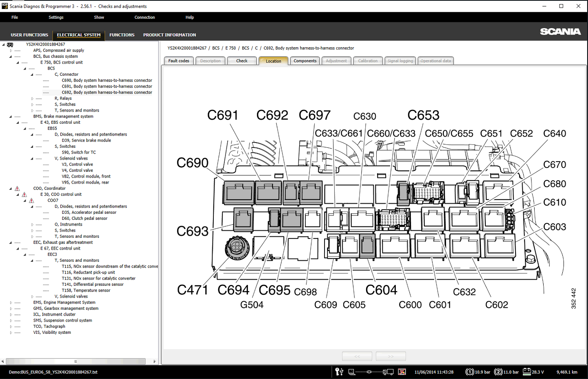Click the '>>' next page button
The image size is (588, 379).
point(391,356)
